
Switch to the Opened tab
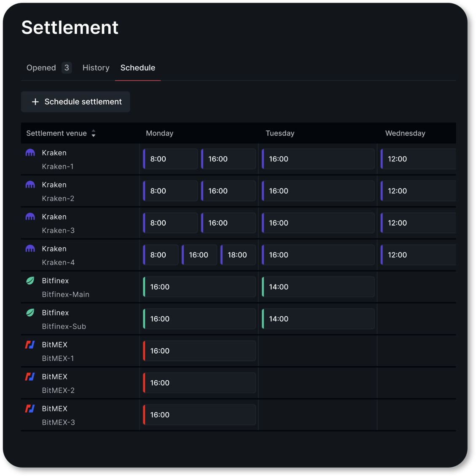tap(41, 68)
